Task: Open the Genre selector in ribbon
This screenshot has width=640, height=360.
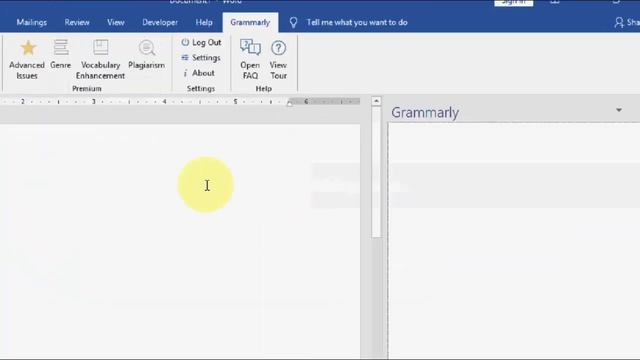Action: tap(60, 54)
